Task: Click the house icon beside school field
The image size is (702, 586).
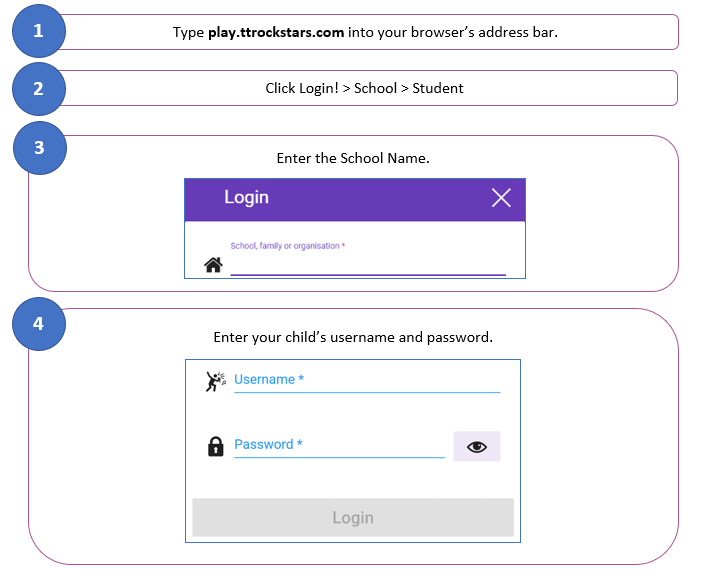Action: point(213,265)
